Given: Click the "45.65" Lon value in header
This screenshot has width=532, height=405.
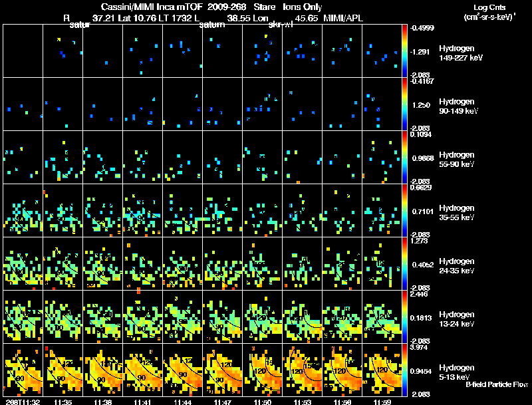Looking at the screenshot, I should 307,19.
